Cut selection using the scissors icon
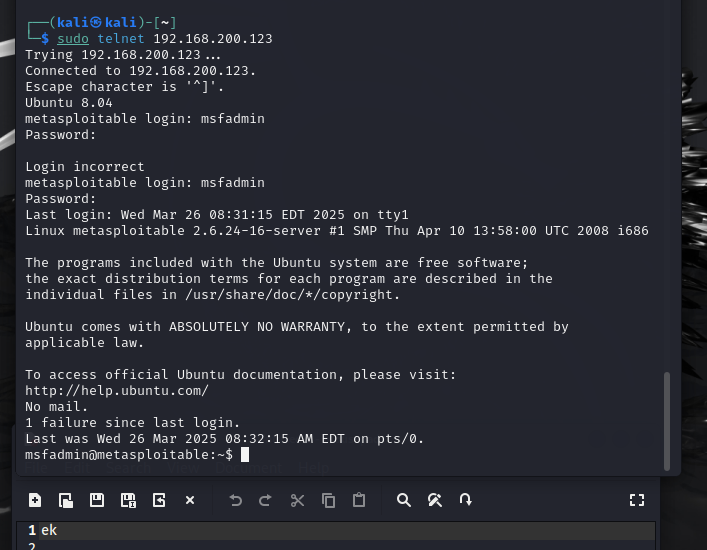This screenshot has width=707, height=550. pos(297,500)
